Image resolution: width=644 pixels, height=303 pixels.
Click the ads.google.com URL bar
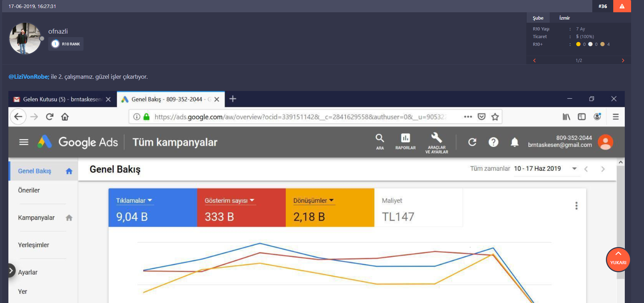click(x=301, y=117)
